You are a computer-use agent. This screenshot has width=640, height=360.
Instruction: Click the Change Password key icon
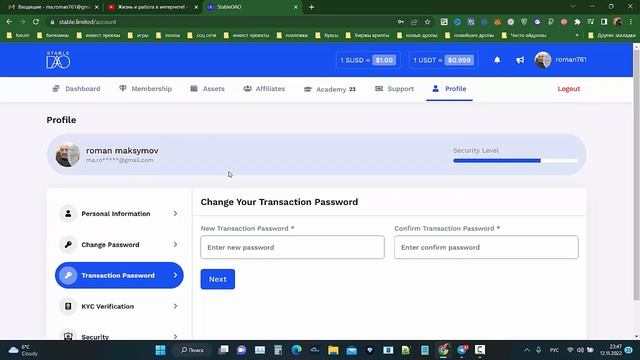coord(68,244)
